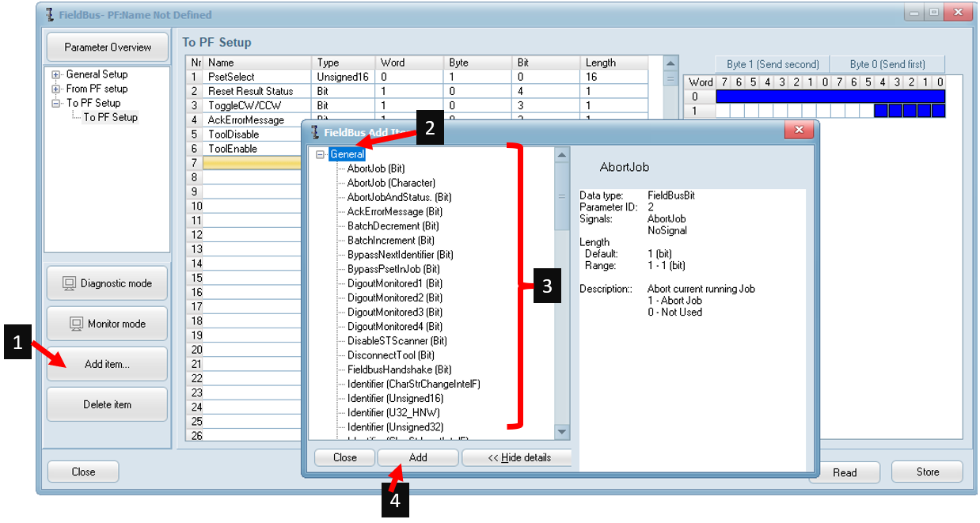Click the Add Item list scrollbar thumb

tap(562, 195)
